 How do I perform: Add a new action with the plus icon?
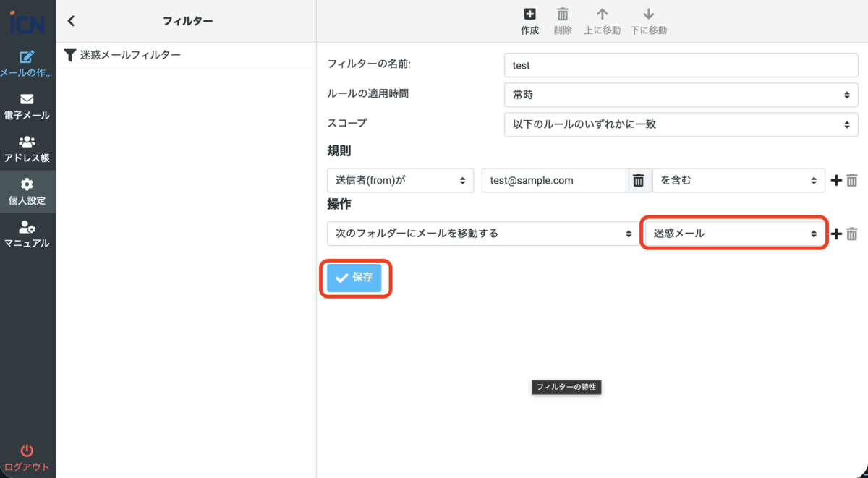click(836, 233)
